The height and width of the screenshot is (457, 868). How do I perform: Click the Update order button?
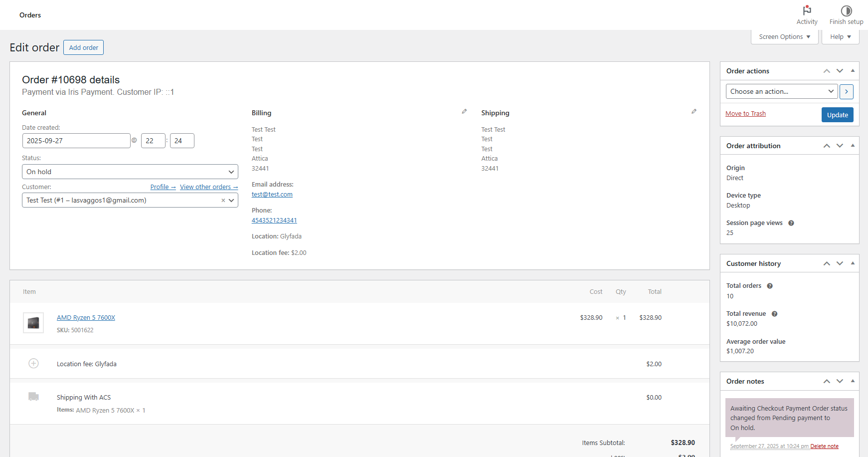pos(837,115)
